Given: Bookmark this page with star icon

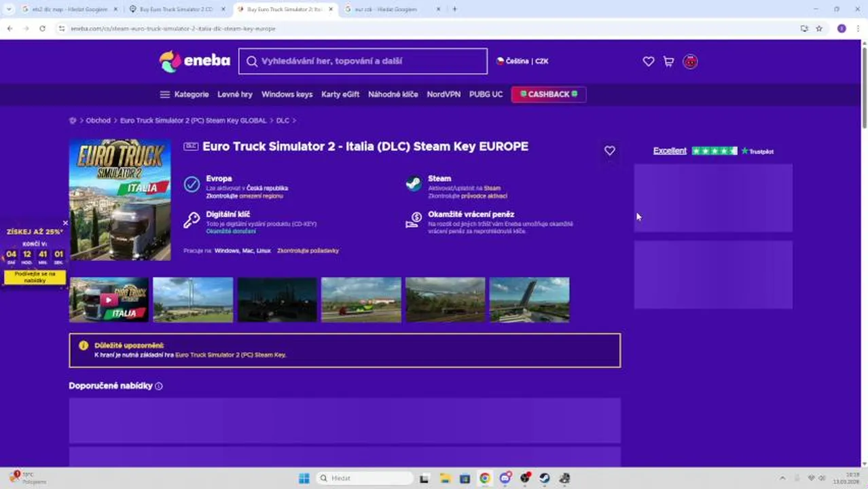Looking at the screenshot, I should pyautogui.click(x=819, y=29).
